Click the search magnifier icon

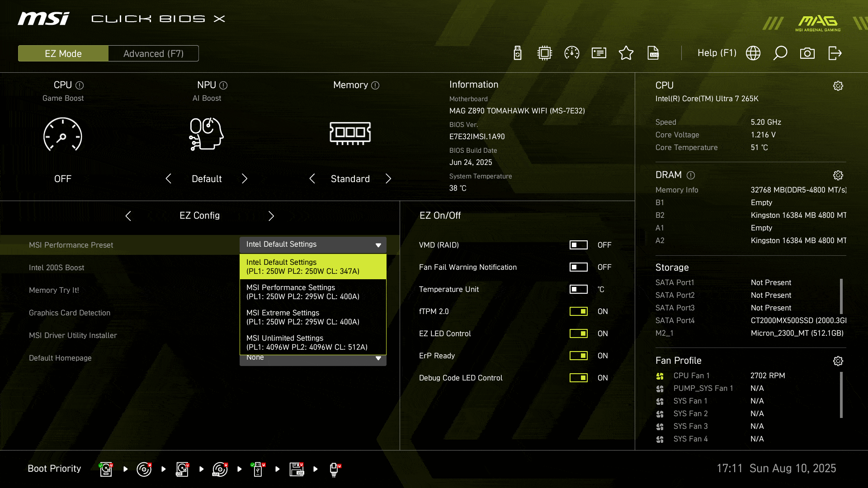pyautogui.click(x=780, y=53)
